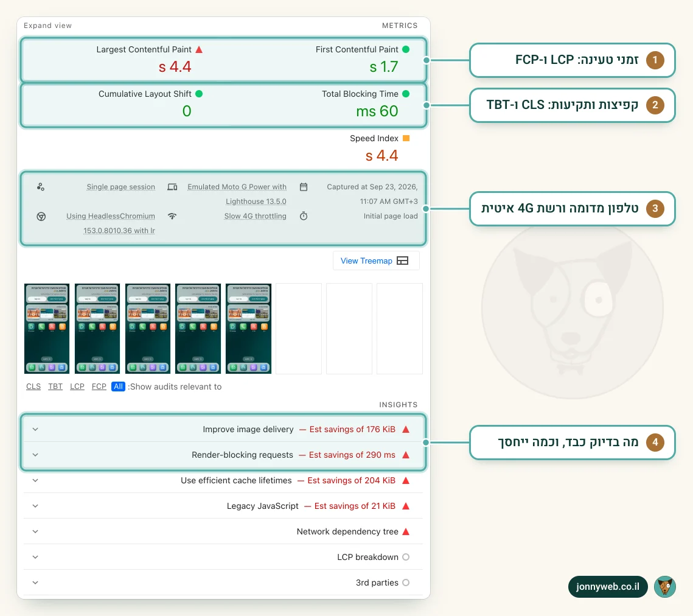693x616 pixels.
Task: Click the INSIGHTS section header
Action: pyautogui.click(x=398, y=405)
